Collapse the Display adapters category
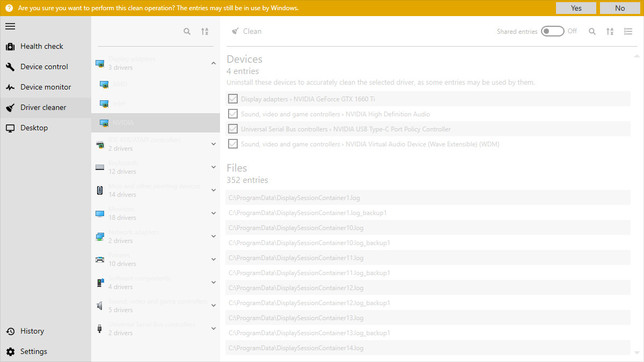The height and width of the screenshot is (362, 644). pos(213,63)
